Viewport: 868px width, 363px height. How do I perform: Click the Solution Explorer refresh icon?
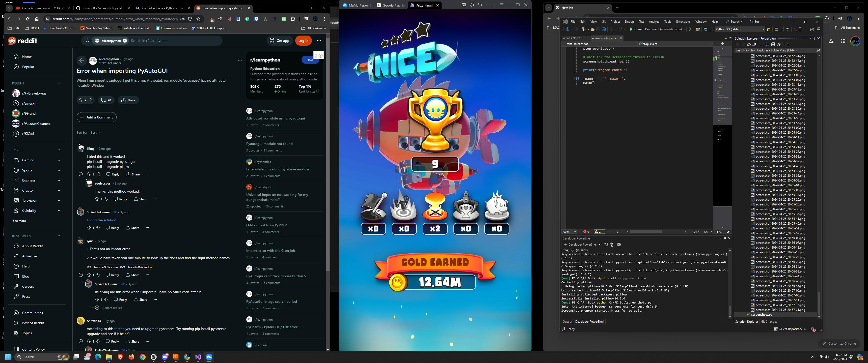coord(767,44)
